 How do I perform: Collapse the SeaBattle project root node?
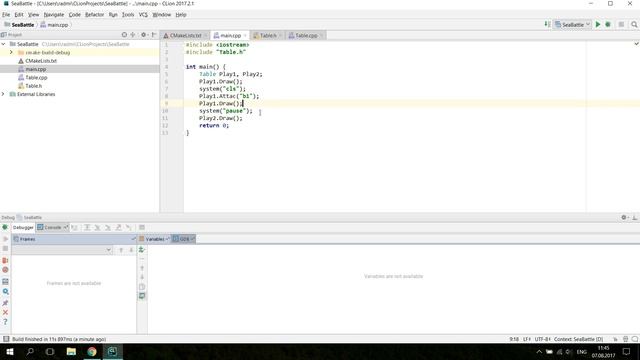[x=4, y=44]
